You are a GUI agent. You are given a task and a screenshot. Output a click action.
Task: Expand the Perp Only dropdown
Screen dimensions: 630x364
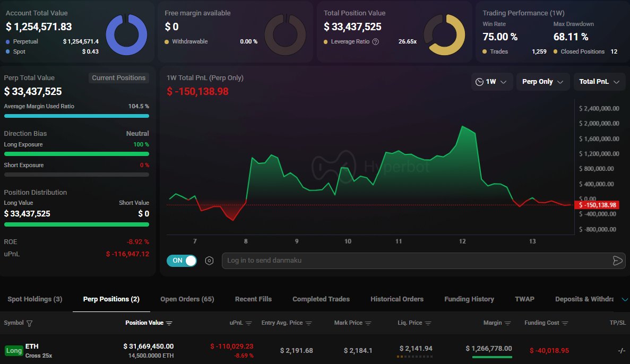(x=542, y=82)
